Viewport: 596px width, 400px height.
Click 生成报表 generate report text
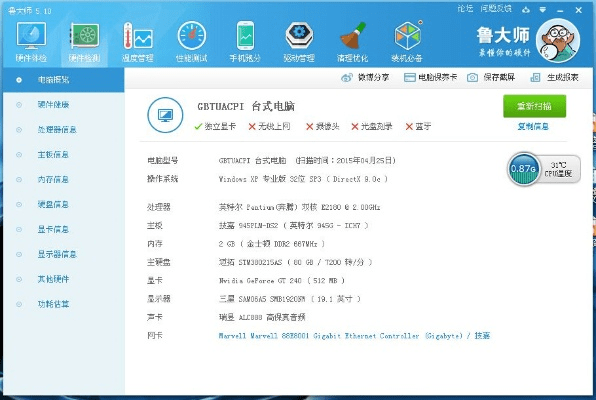(563, 78)
